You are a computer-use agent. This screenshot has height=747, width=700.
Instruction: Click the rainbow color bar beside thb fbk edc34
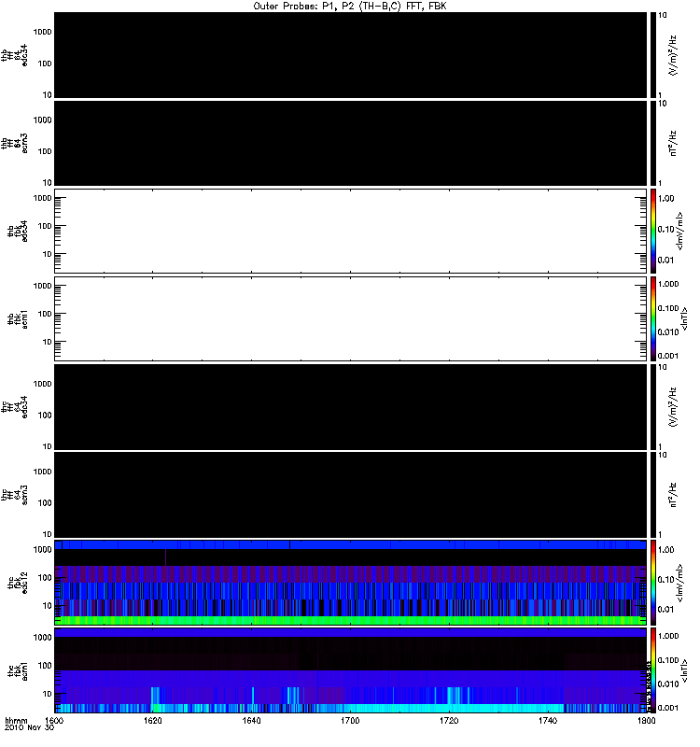[x=653, y=231]
